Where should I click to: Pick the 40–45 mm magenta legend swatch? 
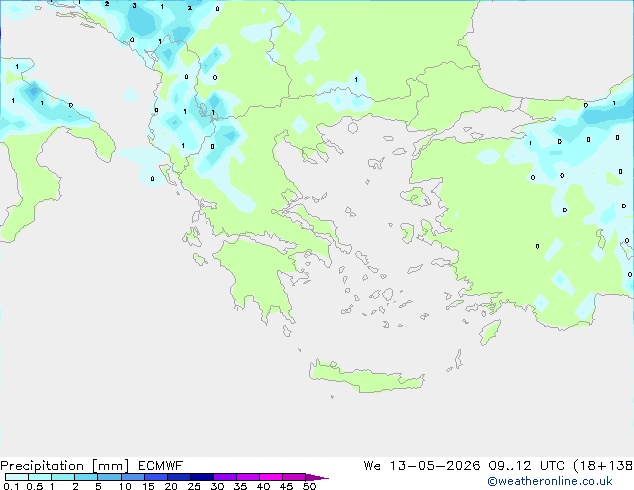coord(271,477)
